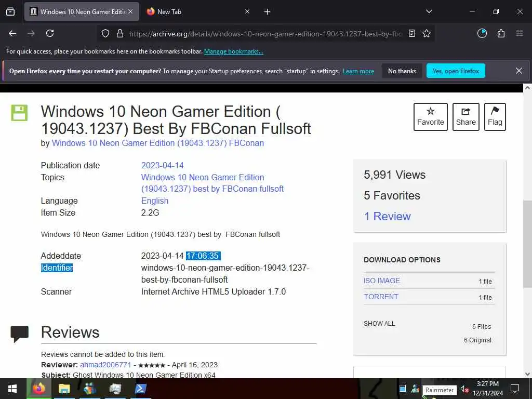The image size is (532, 399).
Task: Open the notification center icon
Action: (x=515, y=389)
